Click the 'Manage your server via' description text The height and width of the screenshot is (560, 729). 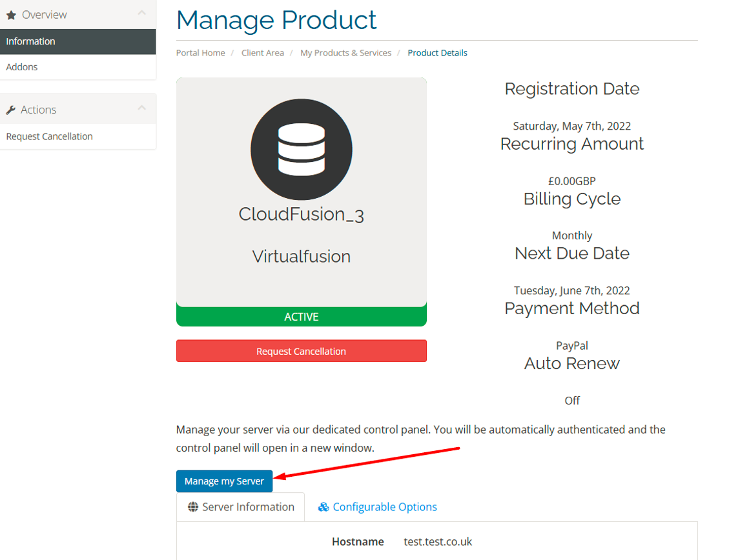click(x=421, y=439)
